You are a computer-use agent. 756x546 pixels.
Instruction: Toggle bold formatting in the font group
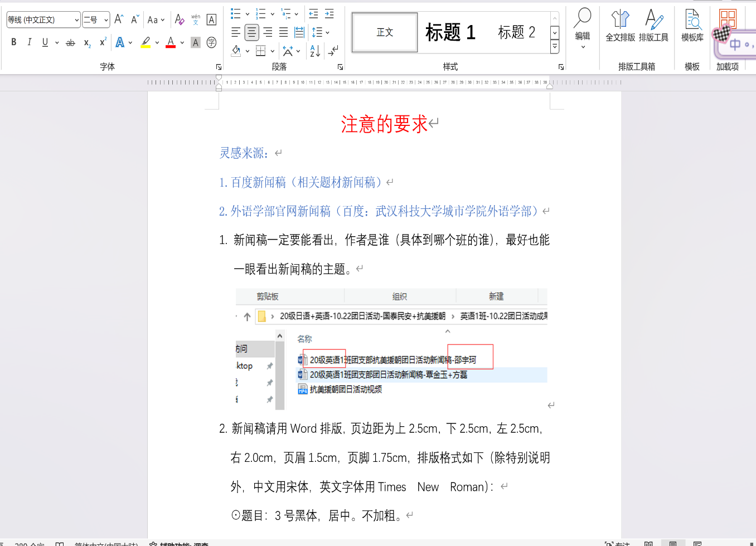[x=14, y=42]
